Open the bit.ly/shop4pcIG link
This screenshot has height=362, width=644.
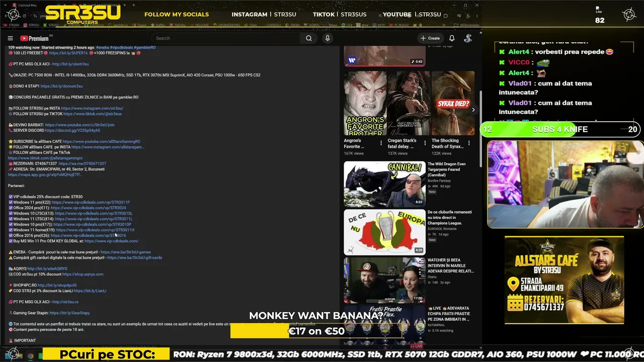(x=57, y=285)
